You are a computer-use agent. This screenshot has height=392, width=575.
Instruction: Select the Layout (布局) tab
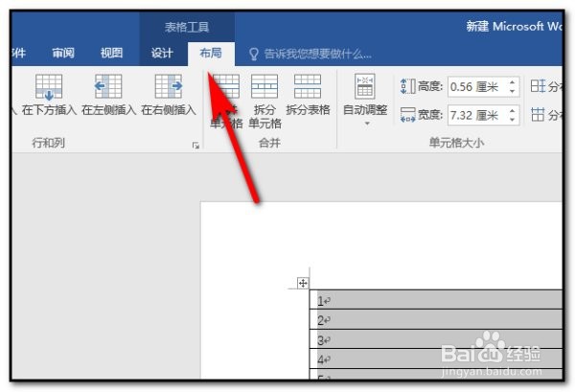211,53
